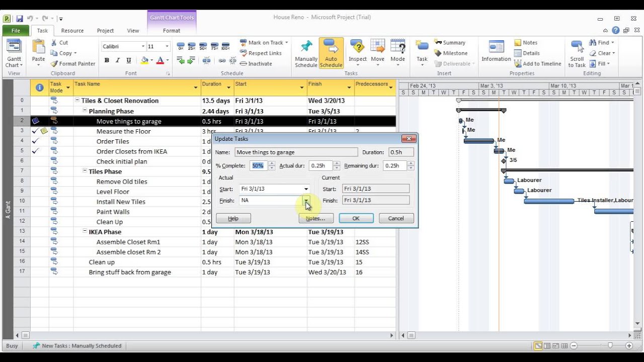Open the Help question mark icon
The image size is (644, 362).
616,31
